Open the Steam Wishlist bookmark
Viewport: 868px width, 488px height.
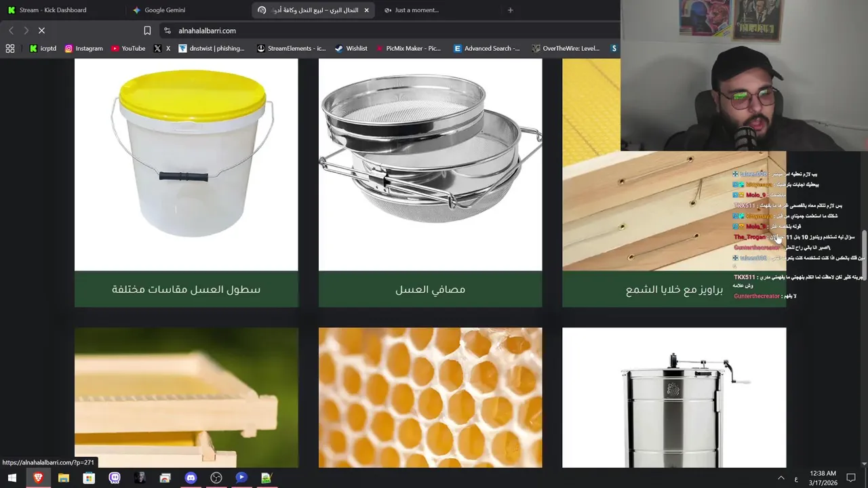tap(351, 48)
